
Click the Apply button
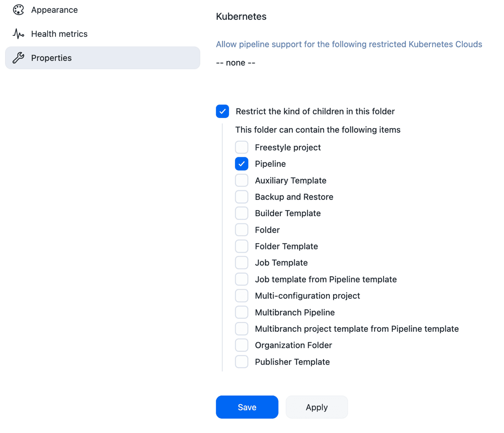(x=317, y=407)
